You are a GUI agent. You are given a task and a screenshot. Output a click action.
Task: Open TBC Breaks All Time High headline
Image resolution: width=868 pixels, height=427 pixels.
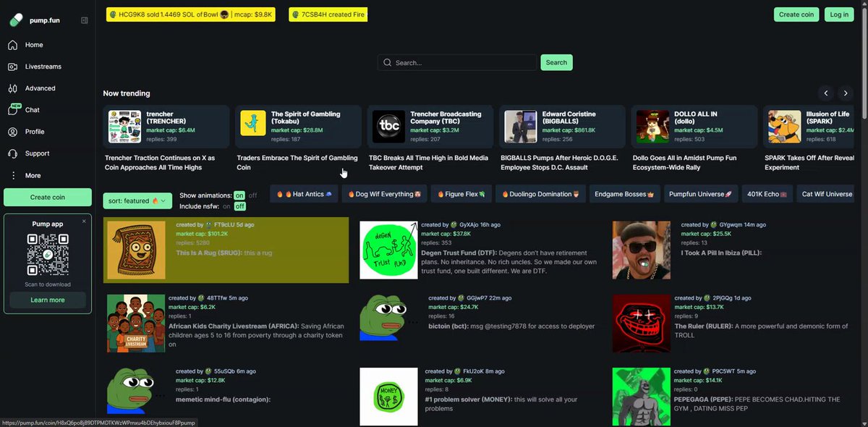(x=430, y=162)
